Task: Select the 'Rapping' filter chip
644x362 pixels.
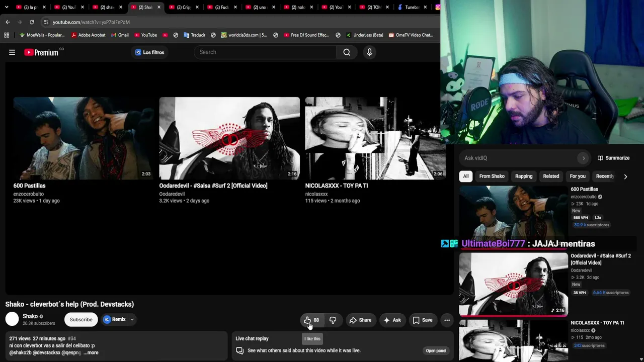Action: 524,176
